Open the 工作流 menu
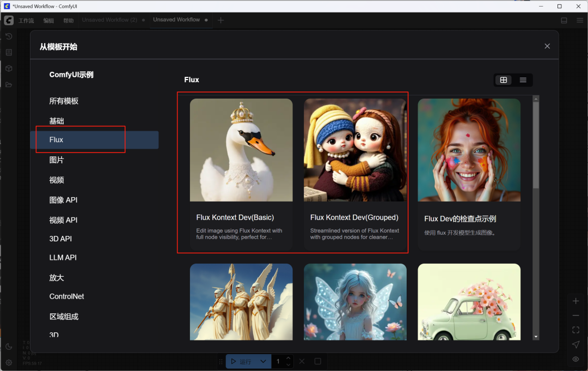This screenshot has height=371, width=588. point(26,21)
